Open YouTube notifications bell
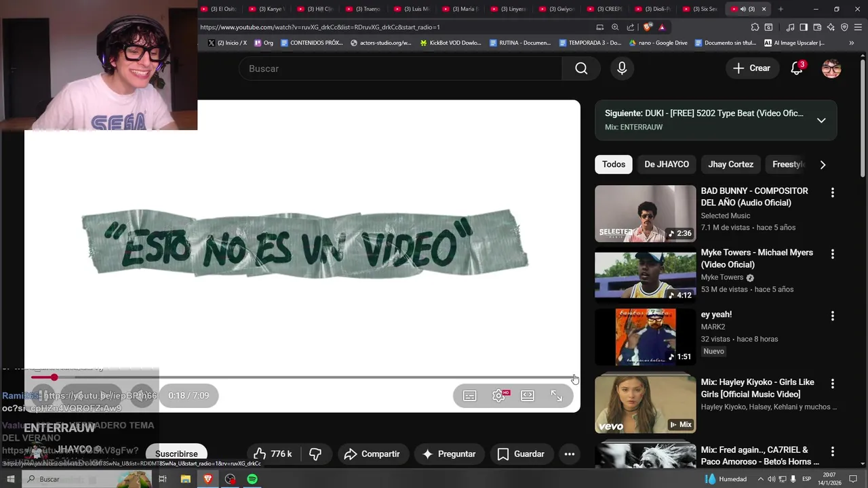 [797, 68]
